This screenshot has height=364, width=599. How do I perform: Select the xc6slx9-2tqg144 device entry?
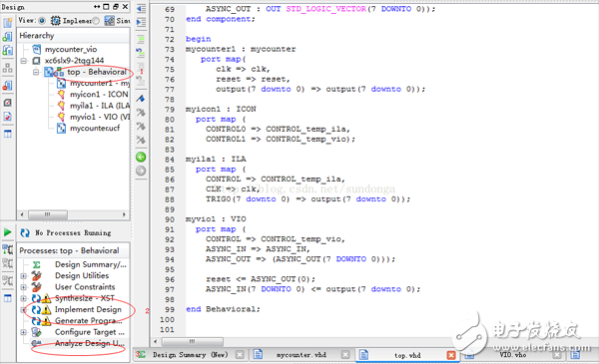pos(74,60)
